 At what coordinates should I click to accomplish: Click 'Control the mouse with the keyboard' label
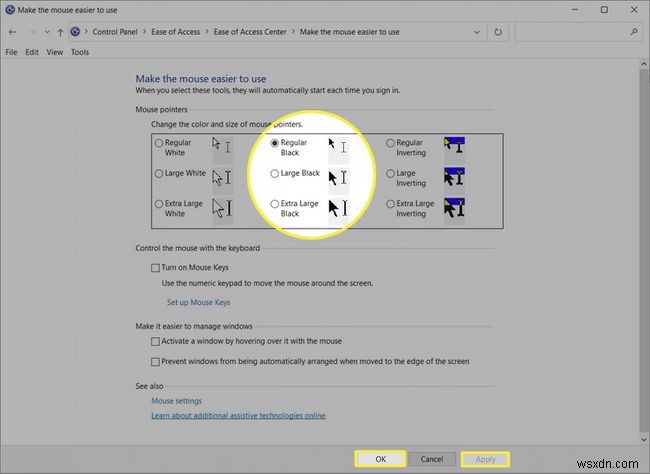click(x=197, y=248)
